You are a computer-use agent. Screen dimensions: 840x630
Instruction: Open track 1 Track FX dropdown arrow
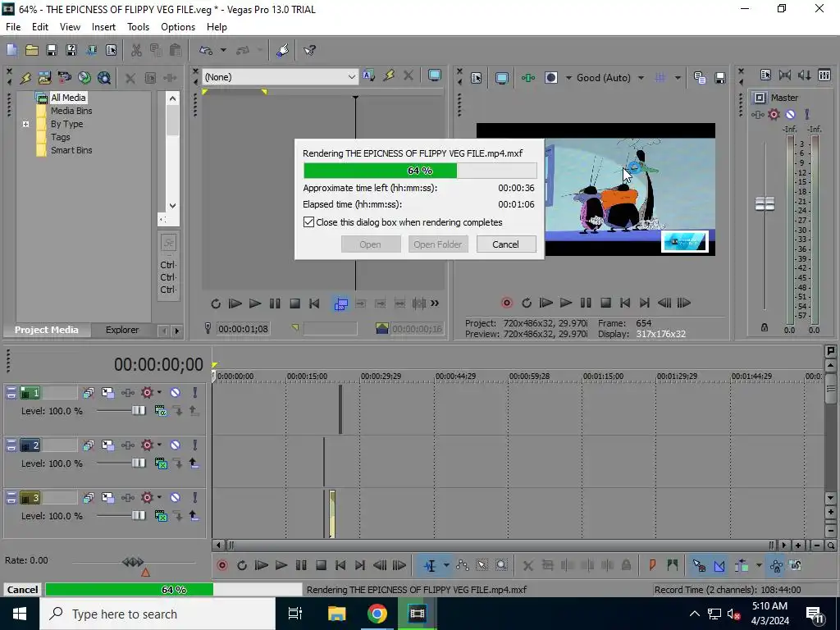[x=159, y=393]
